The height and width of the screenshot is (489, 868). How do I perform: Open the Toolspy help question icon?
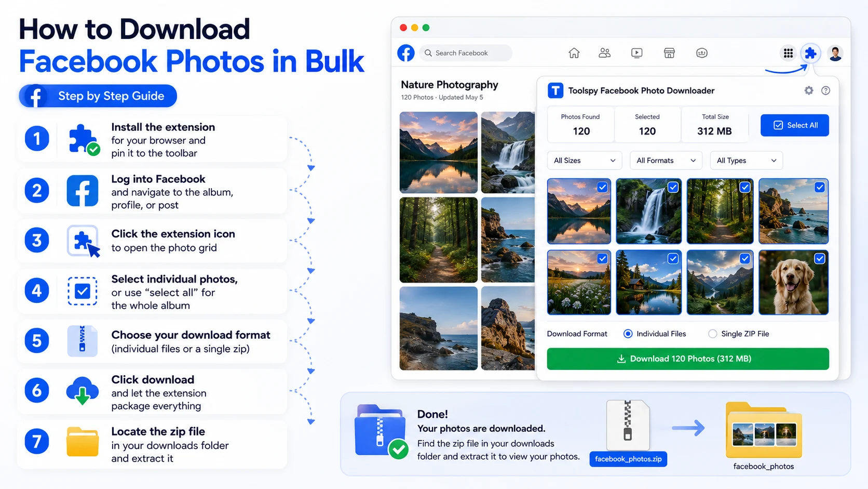[825, 90]
